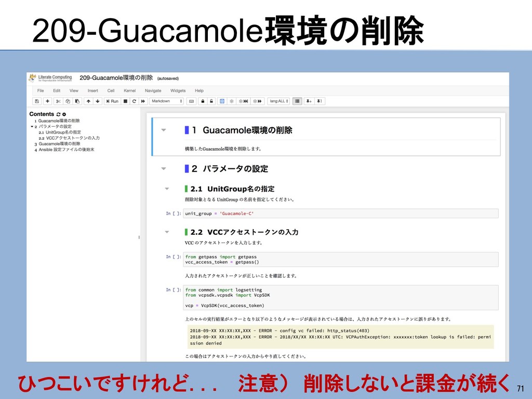The image size is (532, 399).
Task: Go to contents item 2.2 VCCアクセストークンの入力
Action: [x=73, y=138]
